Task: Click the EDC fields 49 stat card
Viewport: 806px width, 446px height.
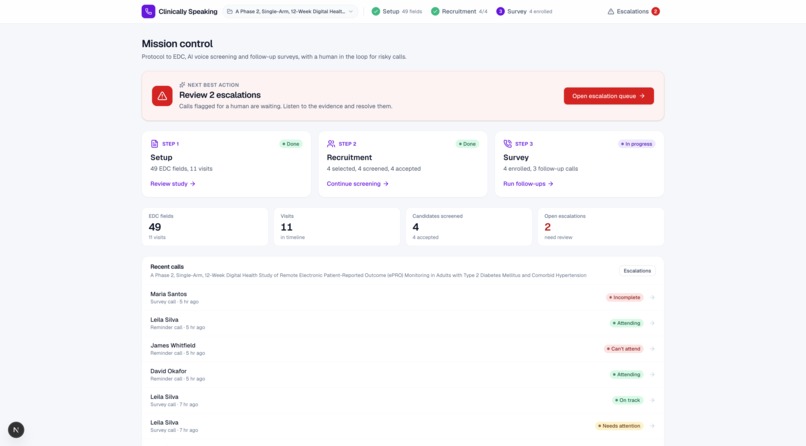Action: (205, 227)
